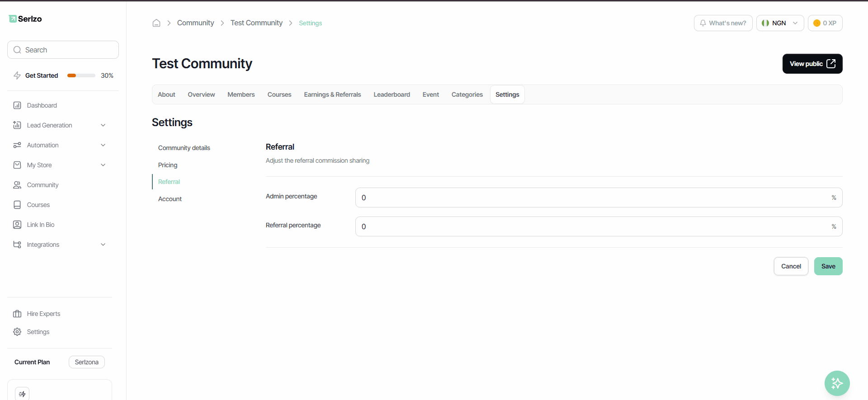Click the lightning list icon at sidebar bottom
This screenshot has width=868, height=400.
[22, 394]
